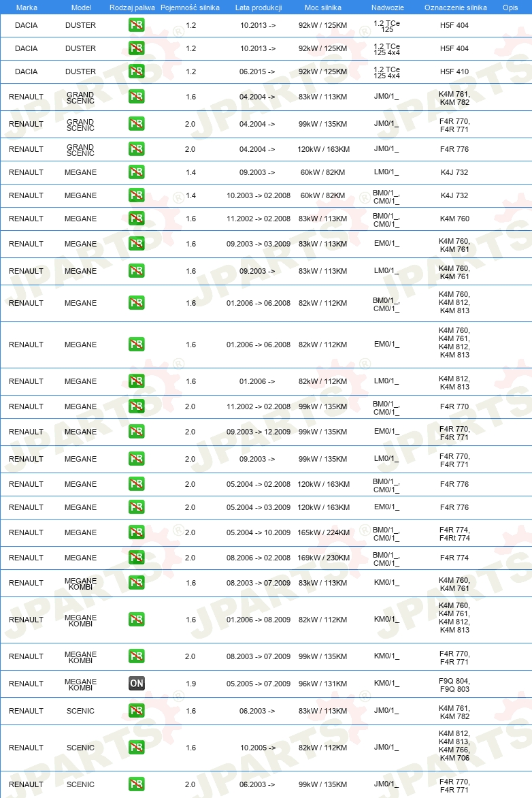The height and width of the screenshot is (798, 532).
Task: Click petrol icon for Megane 09.2003 -> 12.2009
Action: point(136,432)
